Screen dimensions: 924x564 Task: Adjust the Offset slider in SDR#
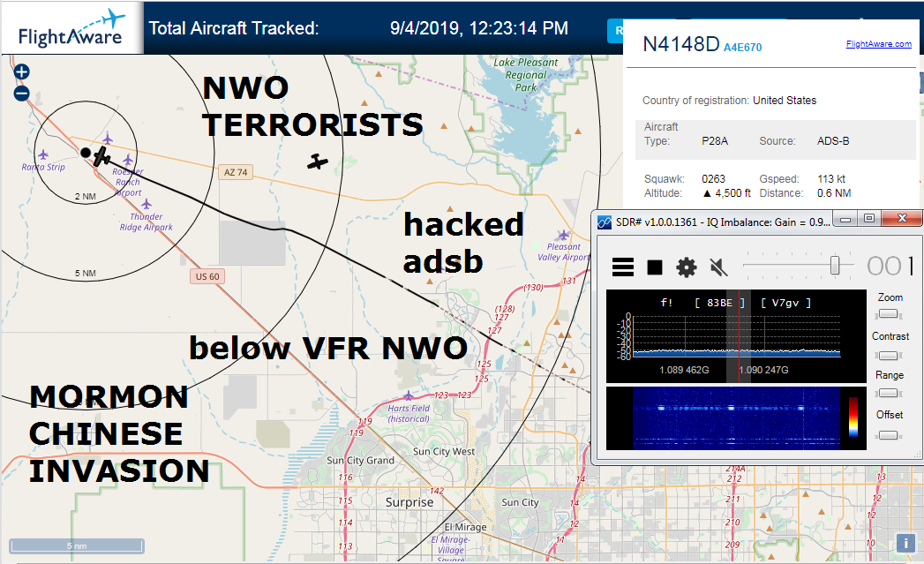[x=889, y=435]
